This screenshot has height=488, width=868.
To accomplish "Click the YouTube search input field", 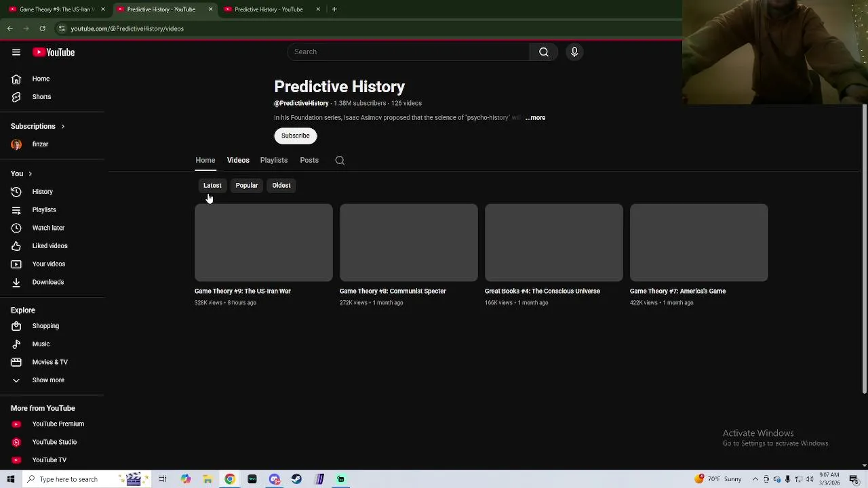I will tap(409, 52).
